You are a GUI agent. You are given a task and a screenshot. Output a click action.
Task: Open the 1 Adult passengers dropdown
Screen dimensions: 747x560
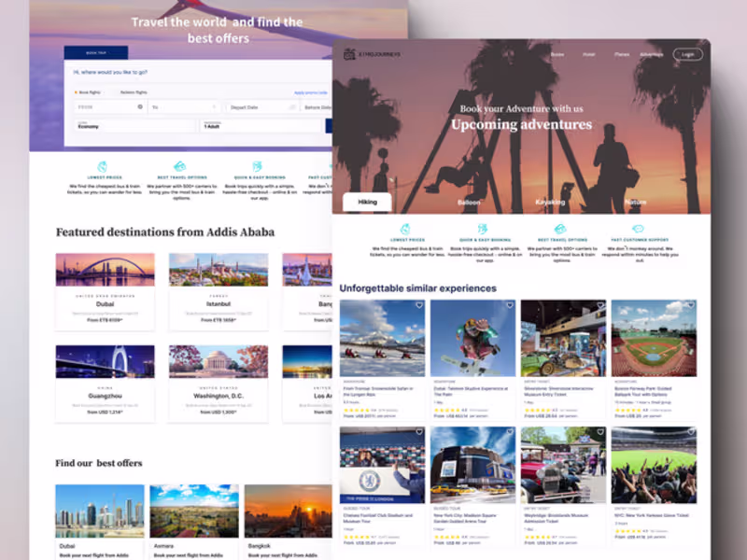(263, 126)
